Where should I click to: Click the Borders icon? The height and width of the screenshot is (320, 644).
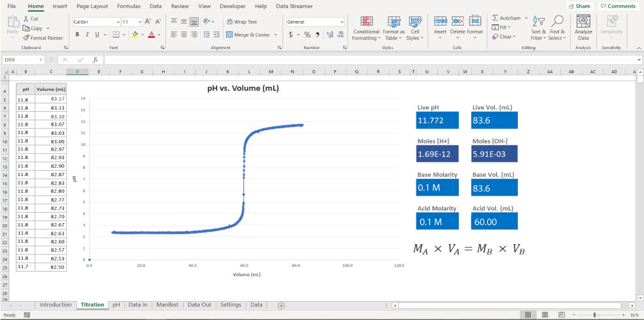116,35
